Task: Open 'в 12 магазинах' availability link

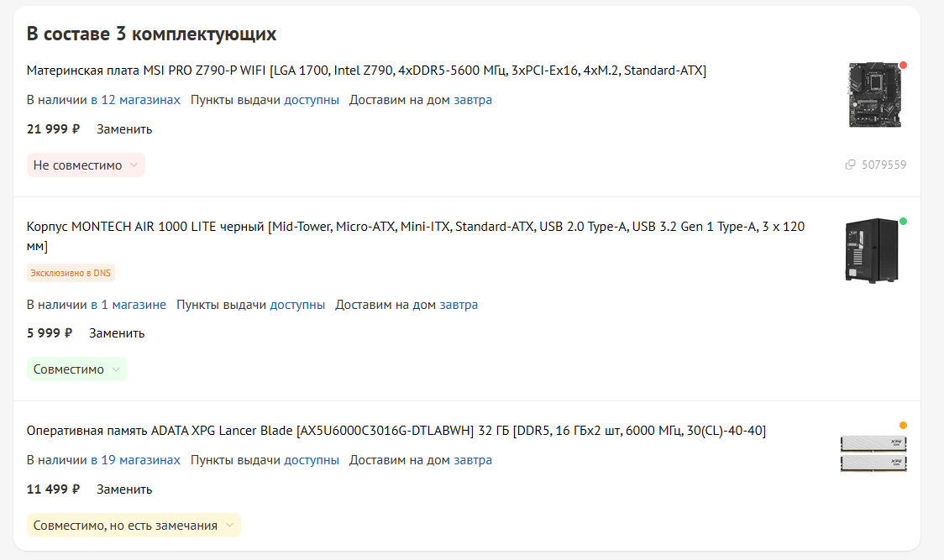Action: pos(135,100)
